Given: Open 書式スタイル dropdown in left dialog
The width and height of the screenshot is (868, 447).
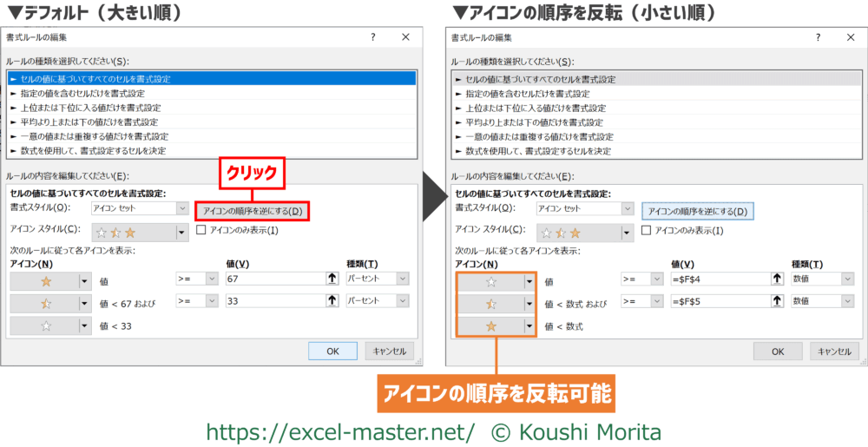Looking at the screenshot, I should (181, 209).
